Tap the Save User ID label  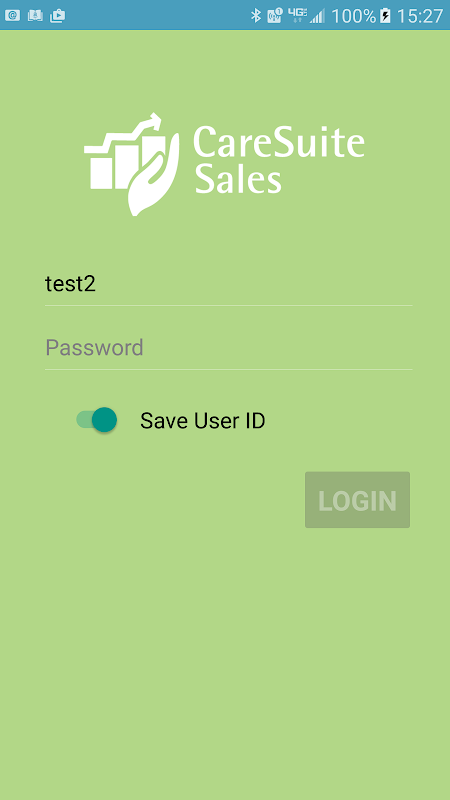203,421
